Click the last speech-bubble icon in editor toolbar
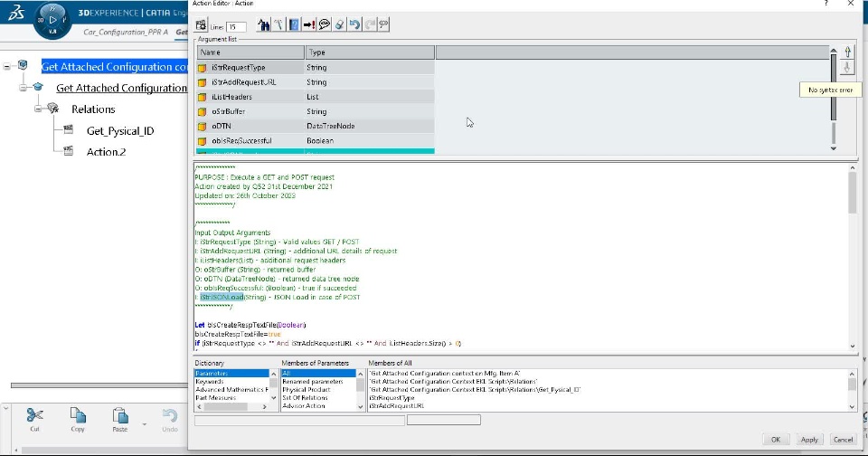 click(x=383, y=24)
